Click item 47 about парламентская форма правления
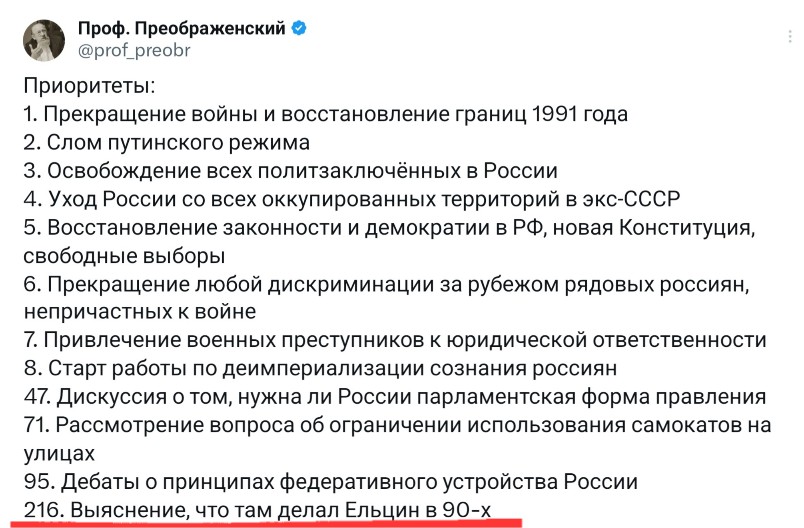This screenshot has height=528, width=804. click(x=395, y=397)
